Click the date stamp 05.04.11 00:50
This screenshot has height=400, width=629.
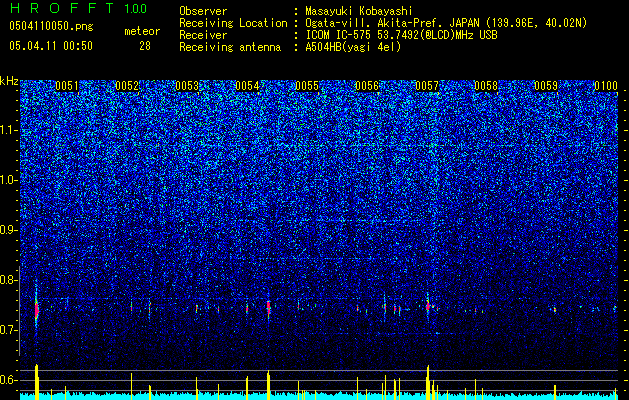pyautogui.click(x=51, y=46)
